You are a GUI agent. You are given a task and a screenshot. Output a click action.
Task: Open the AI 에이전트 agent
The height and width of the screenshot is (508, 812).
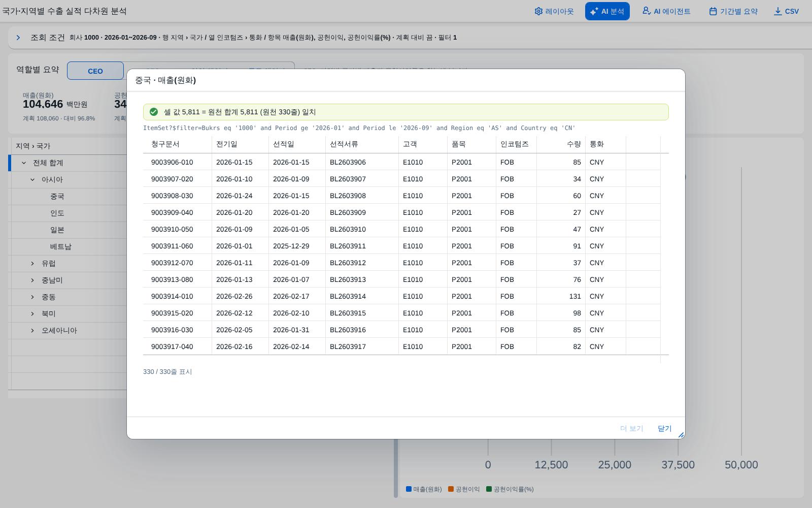pyautogui.click(x=666, y=11)
